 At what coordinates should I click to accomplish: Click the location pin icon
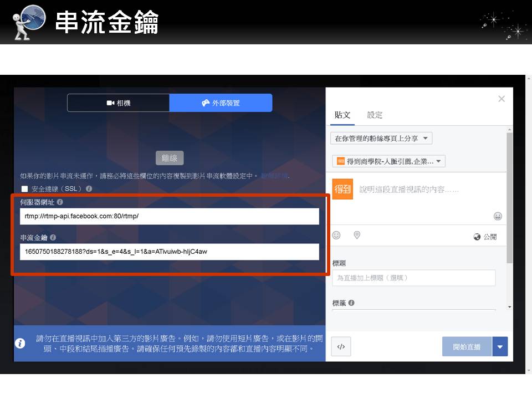pos(357,235)
